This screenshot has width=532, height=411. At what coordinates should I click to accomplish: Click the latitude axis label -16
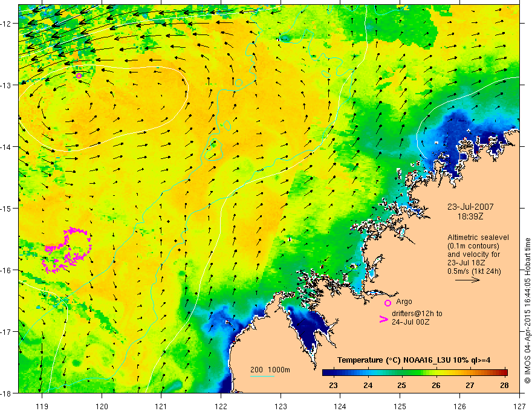(x=7, y=270)
